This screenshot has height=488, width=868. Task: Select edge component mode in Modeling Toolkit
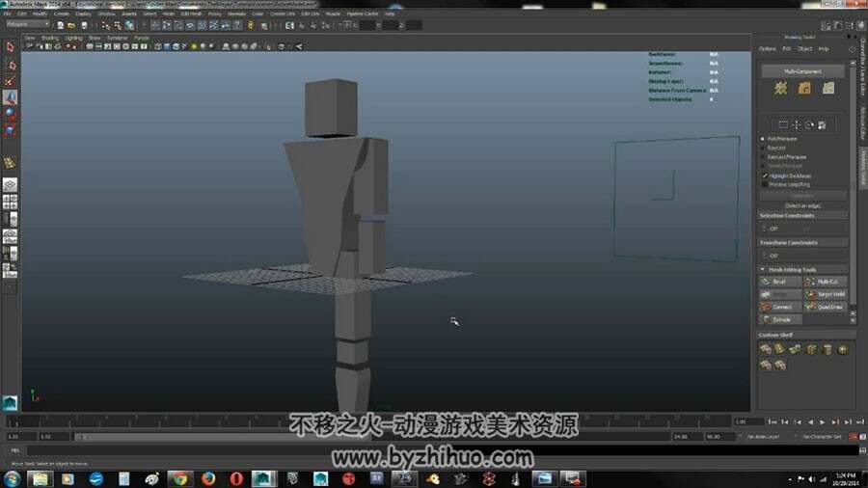coord(804,89)
